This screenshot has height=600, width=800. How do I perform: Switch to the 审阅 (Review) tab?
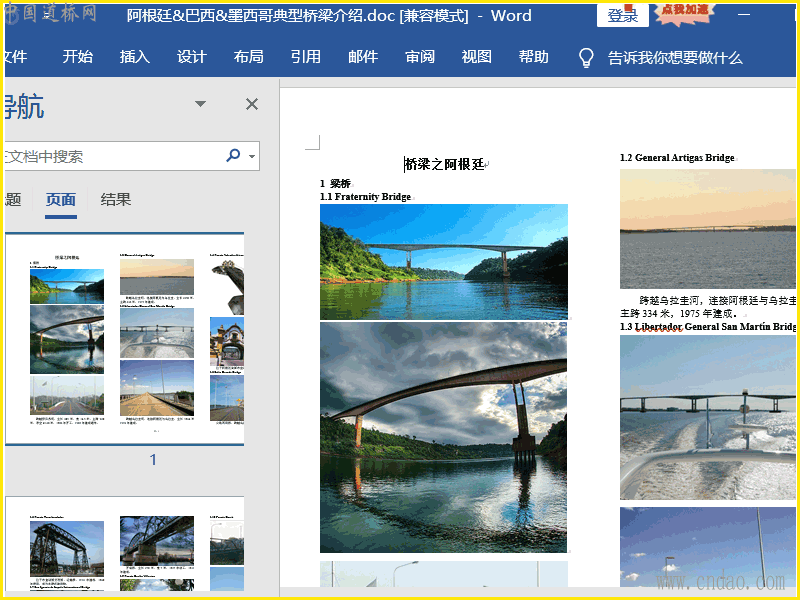pos(420,57)
